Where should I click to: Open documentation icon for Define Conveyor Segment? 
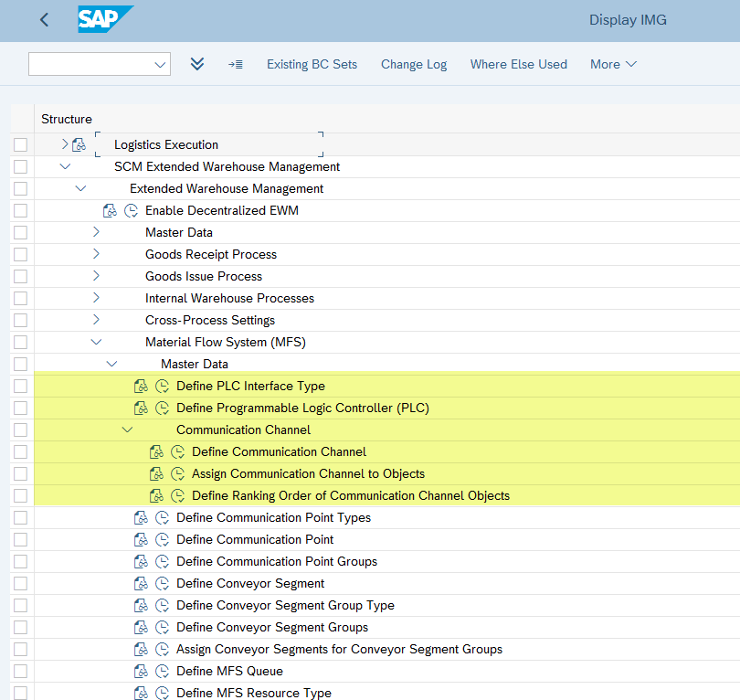click(x=141, y=584)
